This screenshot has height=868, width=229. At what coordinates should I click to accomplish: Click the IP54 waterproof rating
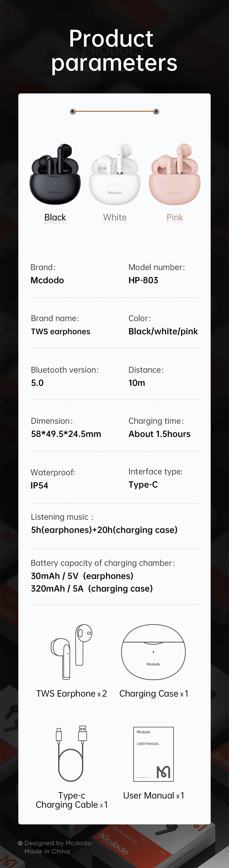(39, 486)
